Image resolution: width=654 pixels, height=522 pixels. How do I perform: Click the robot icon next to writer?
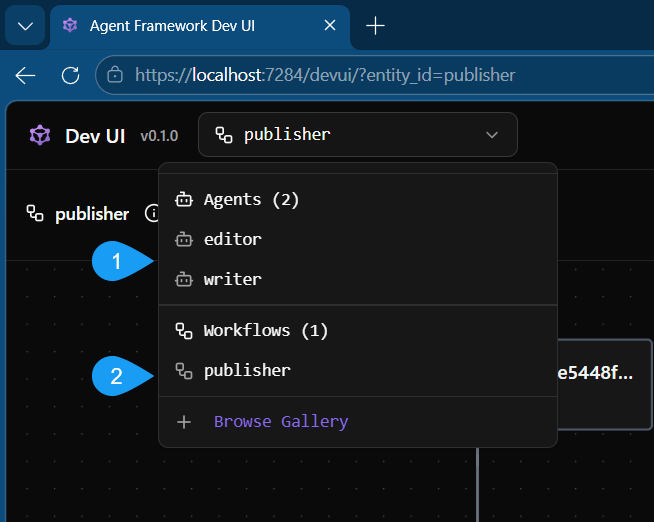[x=184, y=279]
